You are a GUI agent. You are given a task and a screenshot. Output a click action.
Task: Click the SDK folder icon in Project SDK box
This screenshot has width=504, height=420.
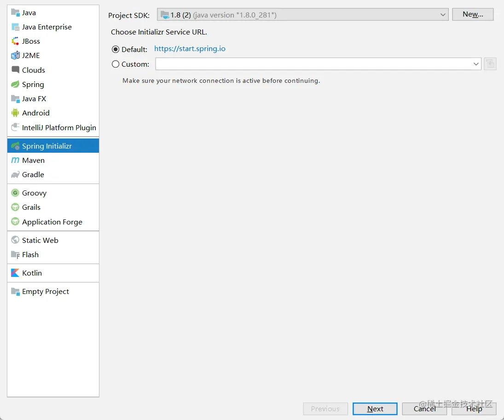pos(165,15)
